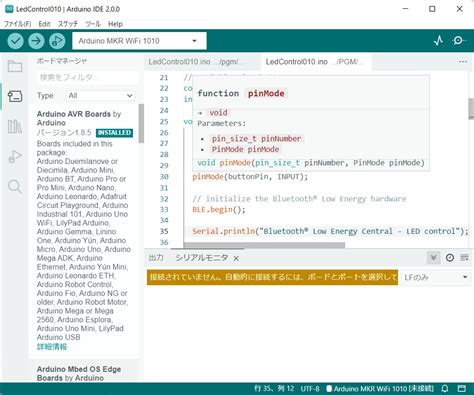Click the editor vertical scrollbar
The height and width of the screenshot is (395, 474).
click(x=471, y=108)
